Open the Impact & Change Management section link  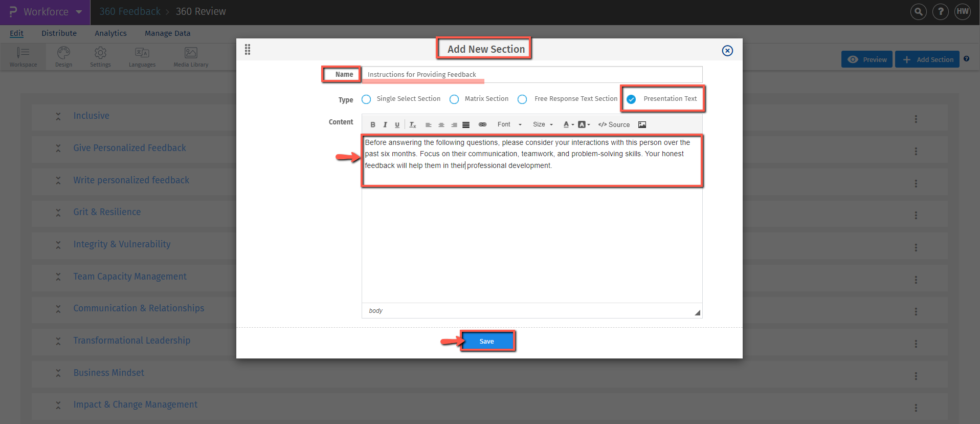[135, 405]
